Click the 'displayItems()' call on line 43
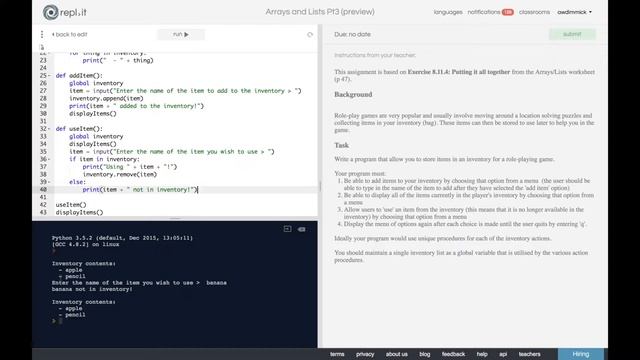 [80, 212]
